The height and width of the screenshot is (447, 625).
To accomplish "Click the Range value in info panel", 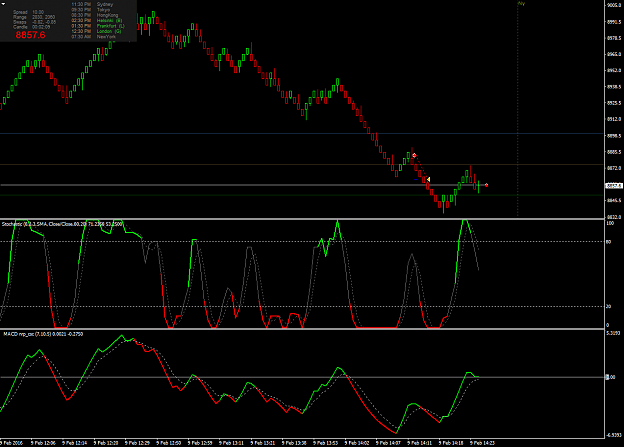I will tap(43, 17).
